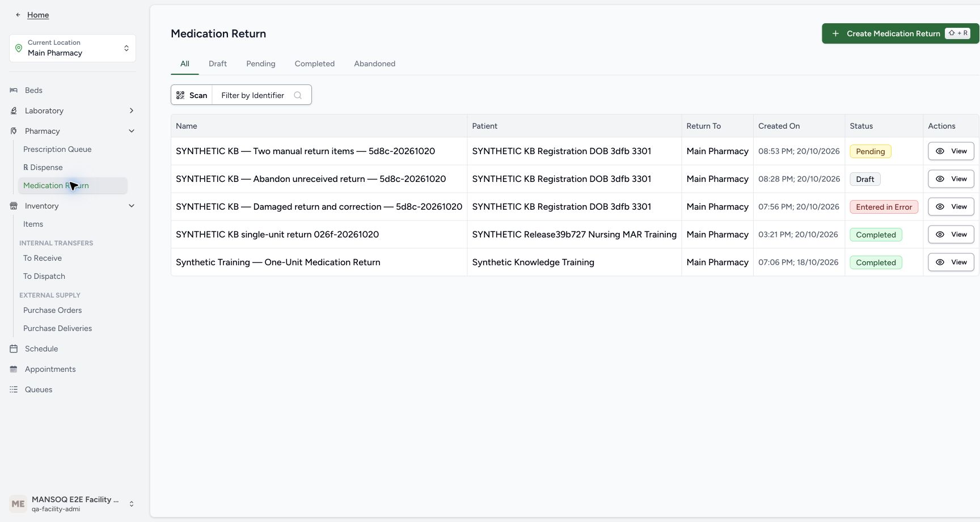Viewport: 980px width, 522px height.
Task: Click the eye icon in the Draft row
Action: [x=940, y=179]
